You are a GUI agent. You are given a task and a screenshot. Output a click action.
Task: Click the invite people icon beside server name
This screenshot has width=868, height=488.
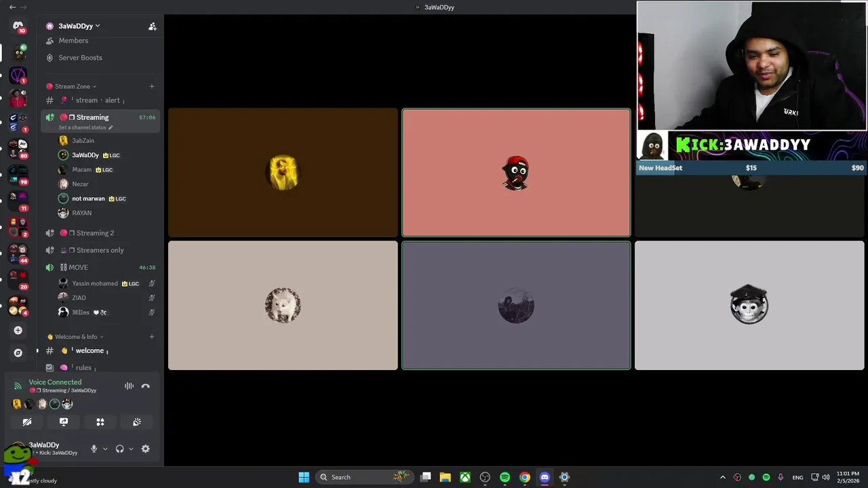[153, 26]
